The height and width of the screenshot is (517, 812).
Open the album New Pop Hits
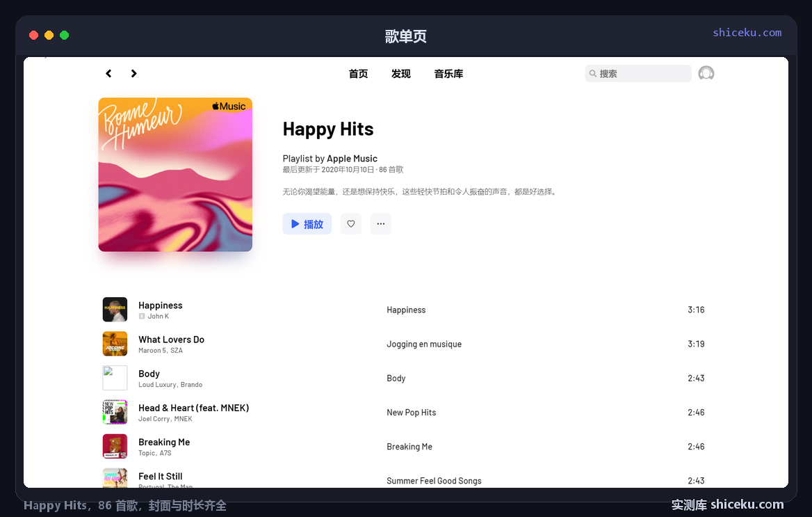(411, 413)
